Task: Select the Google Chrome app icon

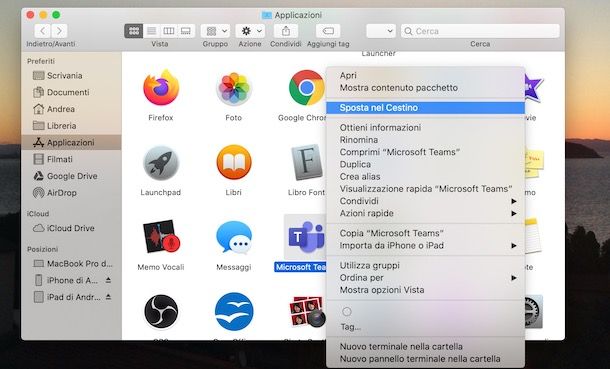Action: pyautogui.click(x=307, y=87)
